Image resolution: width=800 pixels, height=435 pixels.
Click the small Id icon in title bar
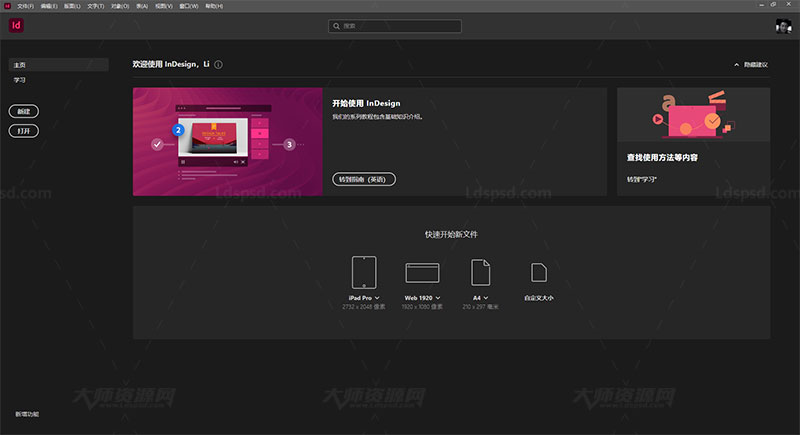7,6
